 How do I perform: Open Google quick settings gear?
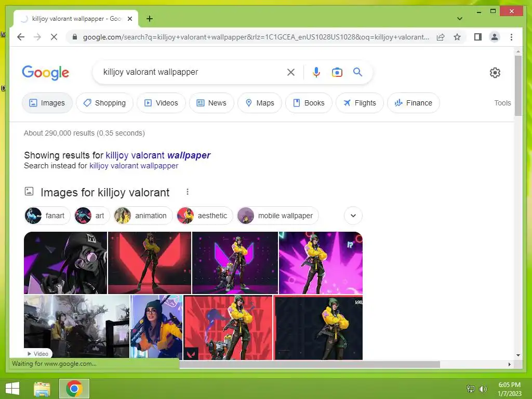click(x=495, y=73)
